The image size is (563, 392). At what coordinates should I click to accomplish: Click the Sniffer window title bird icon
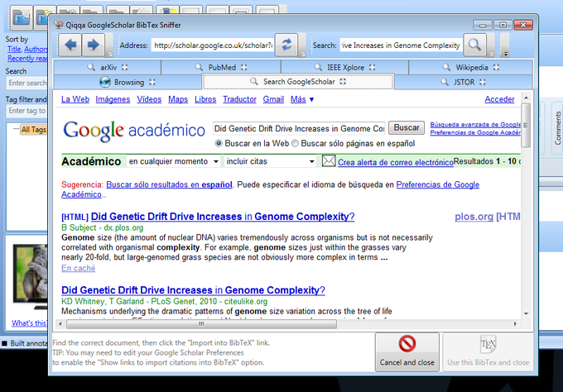(58, 25)
